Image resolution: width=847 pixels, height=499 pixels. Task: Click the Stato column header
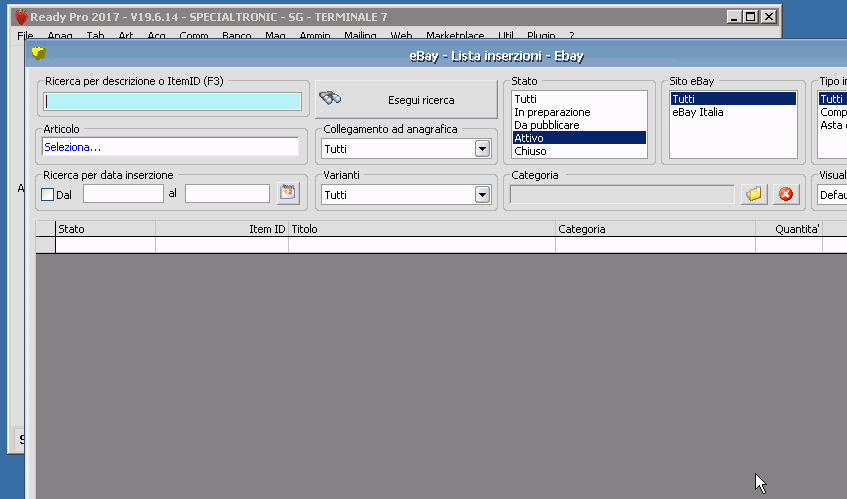(105, 229)
